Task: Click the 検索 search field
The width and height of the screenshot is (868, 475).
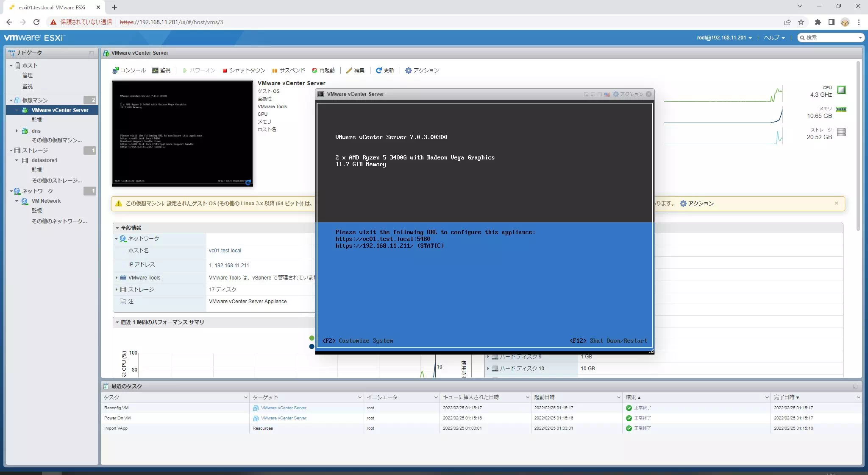Action: (x=830, y=38)
